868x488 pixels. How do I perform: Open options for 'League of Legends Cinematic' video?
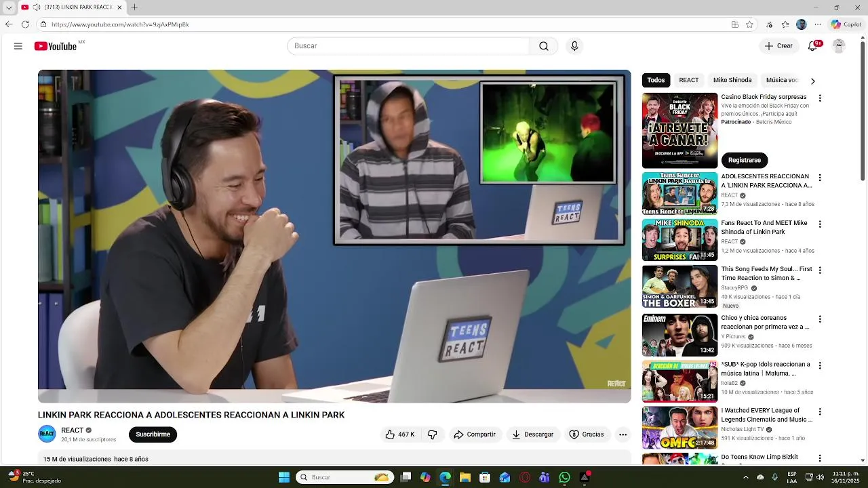(x=820, y=411)
